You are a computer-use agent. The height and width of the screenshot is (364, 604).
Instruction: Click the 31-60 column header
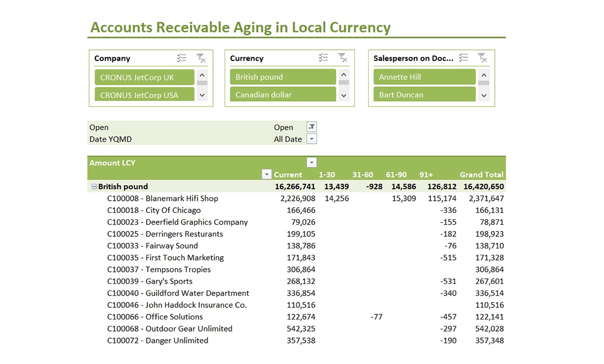pos(362,174)
